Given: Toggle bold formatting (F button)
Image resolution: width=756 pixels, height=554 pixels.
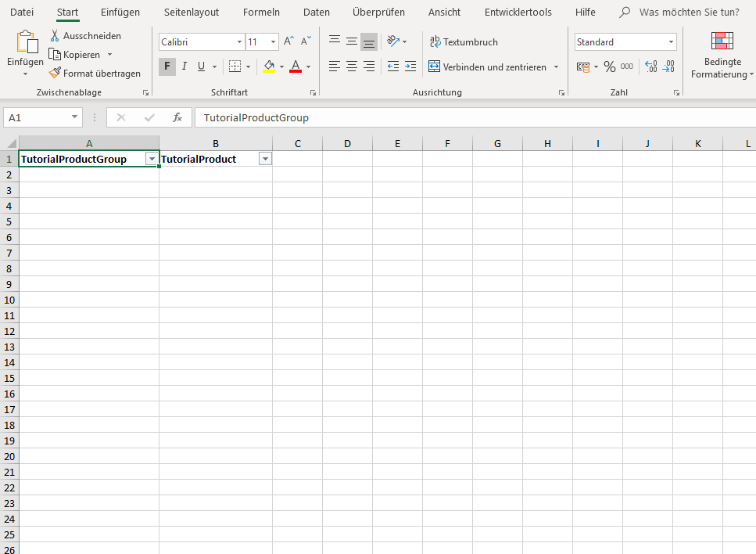Looking at the screenshot, I should (x=167, y=67).
